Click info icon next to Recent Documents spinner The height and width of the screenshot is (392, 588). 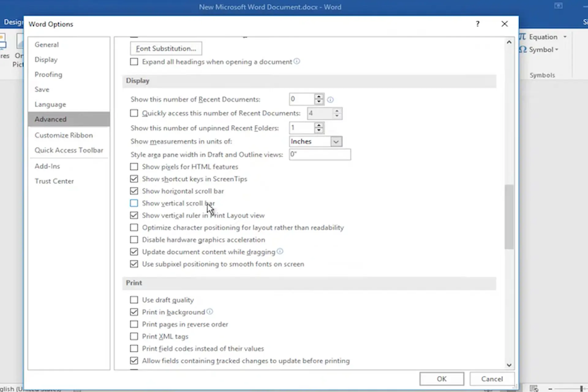[330, 100]
